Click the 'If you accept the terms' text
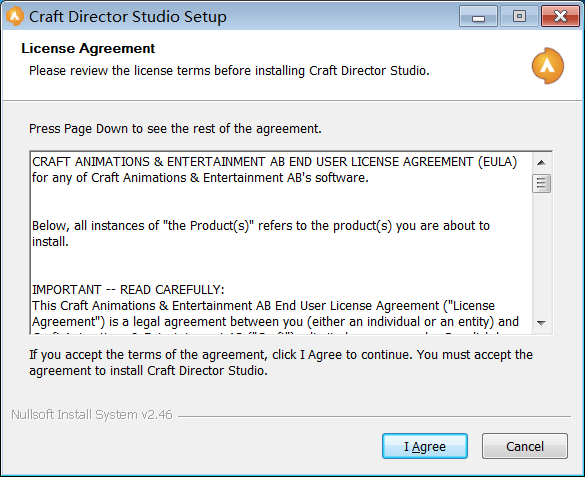 (x=281, y=363)
